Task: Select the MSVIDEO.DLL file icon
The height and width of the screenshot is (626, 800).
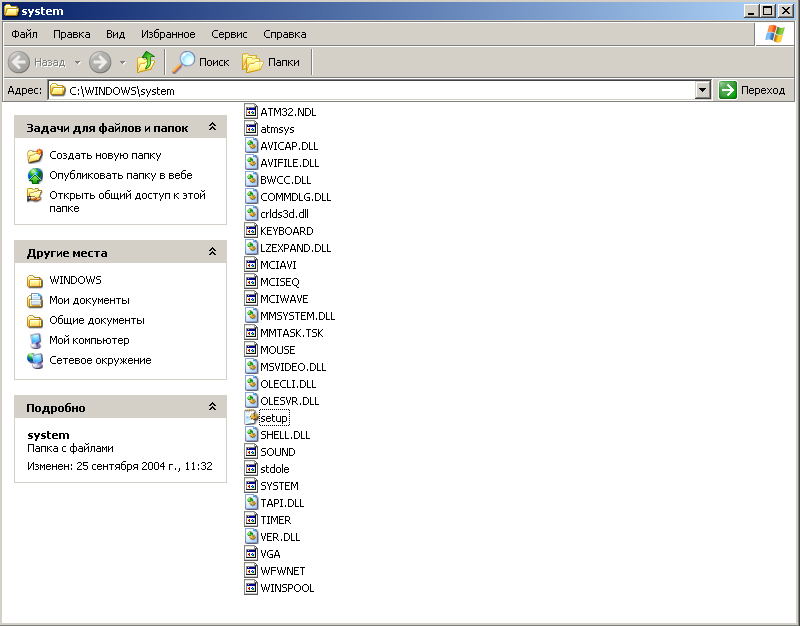Action: [x=251, y=367]
